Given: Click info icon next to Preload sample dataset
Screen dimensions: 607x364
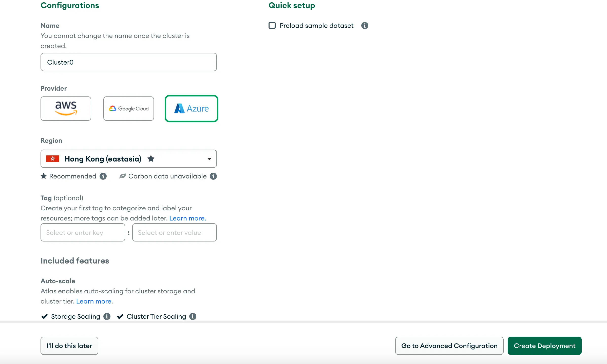Looking at the screenshot, I should (x=365, y=26).
